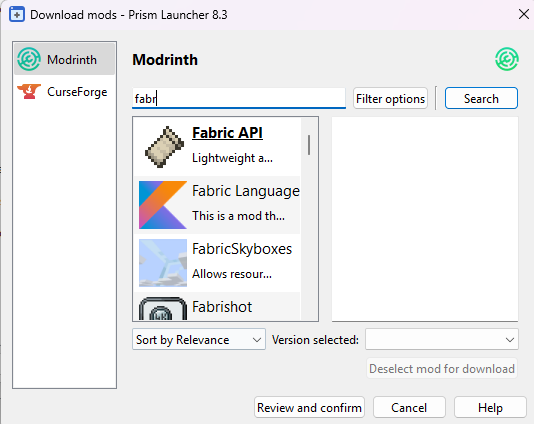Click the Search button
534x424 pixels.
click(481, 98)
